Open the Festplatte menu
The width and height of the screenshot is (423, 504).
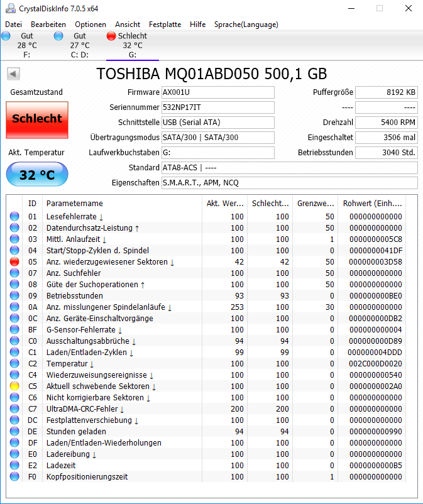tap(165, 25)
